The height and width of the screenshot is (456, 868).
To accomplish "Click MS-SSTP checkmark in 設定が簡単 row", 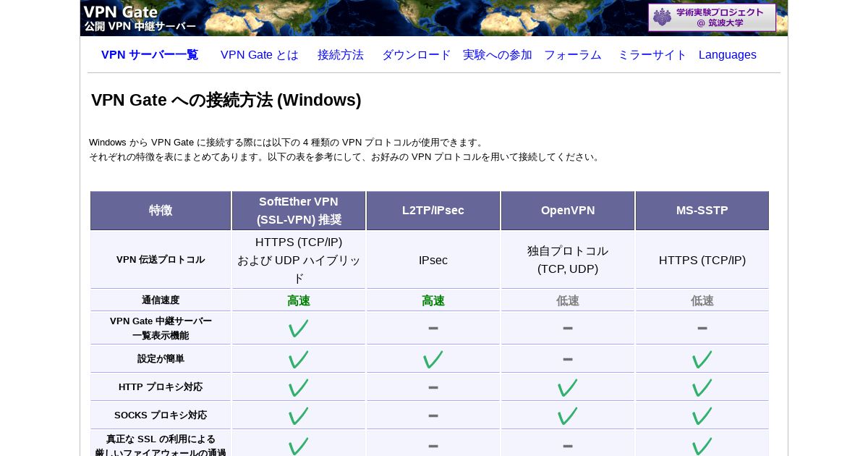I will (702, 359).
